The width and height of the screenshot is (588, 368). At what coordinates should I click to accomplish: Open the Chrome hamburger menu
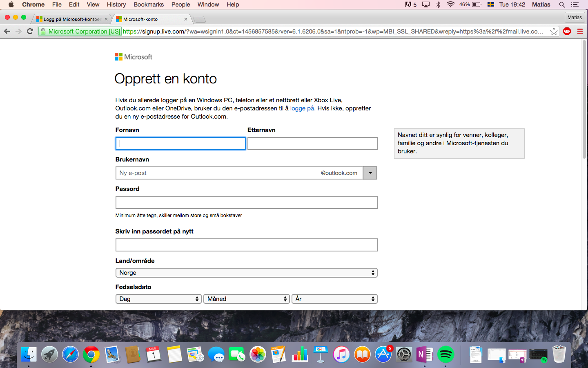pyautogui.click(x=580, y=31)
